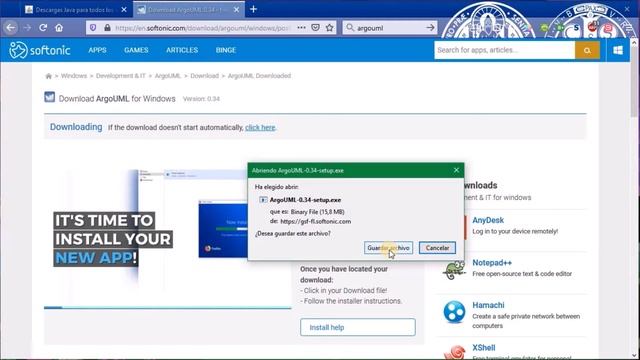
Task: Click the ArgoUML-0.34-setup.exe file name
Action: pyautogui.click(x=305, y=200)
